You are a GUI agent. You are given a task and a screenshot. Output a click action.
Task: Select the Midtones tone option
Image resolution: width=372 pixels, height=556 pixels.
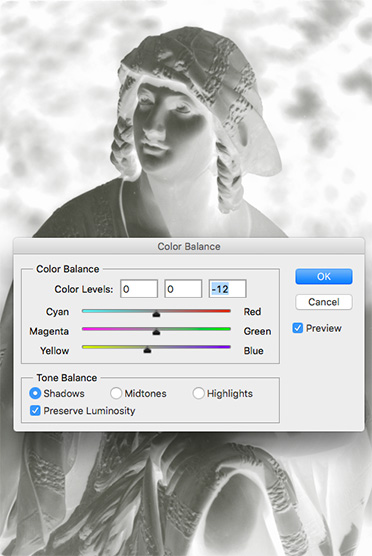pos(116,393)
